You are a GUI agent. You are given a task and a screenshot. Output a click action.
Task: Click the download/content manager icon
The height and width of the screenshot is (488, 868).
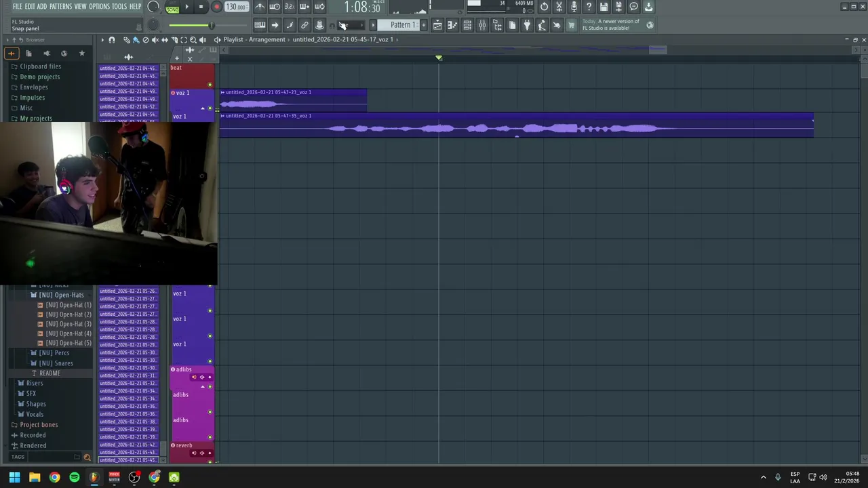click(648, 7)
